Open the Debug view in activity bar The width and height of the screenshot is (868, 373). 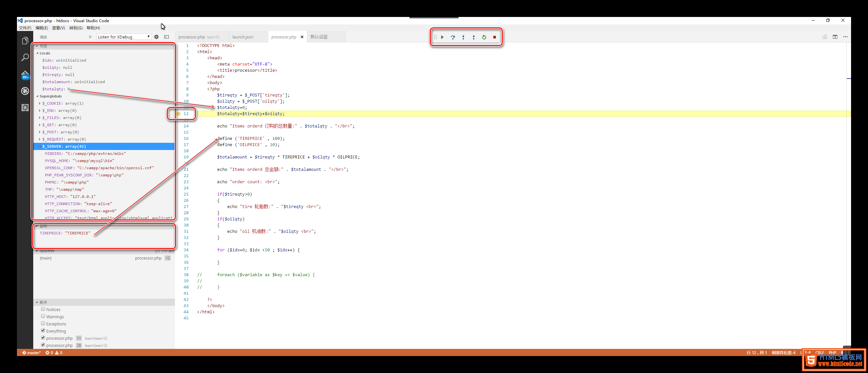pos(25,91)
